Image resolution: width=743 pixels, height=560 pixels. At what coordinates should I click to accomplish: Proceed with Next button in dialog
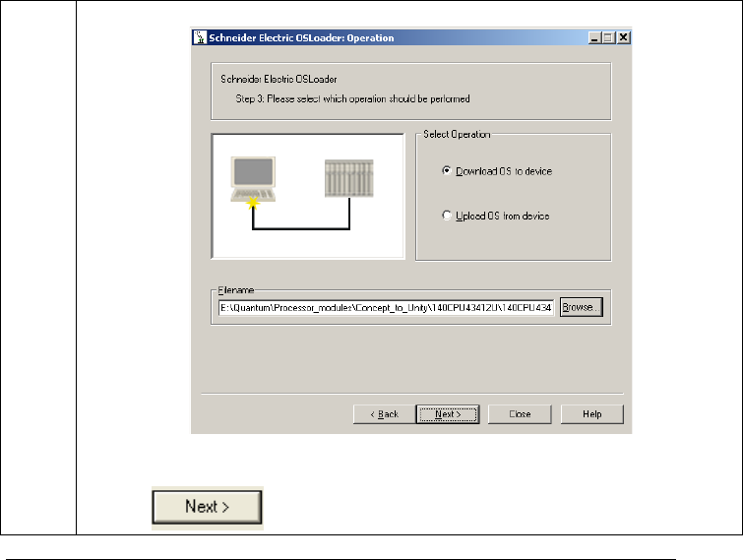pyautogui.click(x=448, y=414)
